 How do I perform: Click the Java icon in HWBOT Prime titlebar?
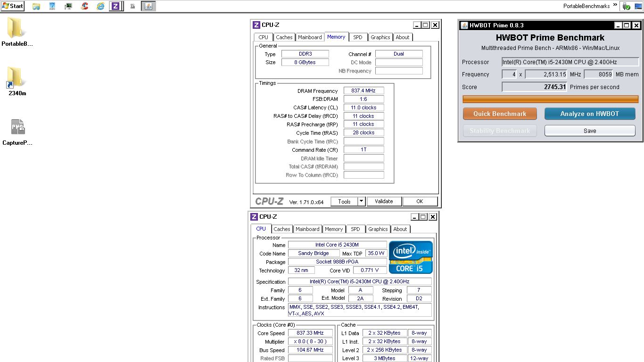coord(464,25)
